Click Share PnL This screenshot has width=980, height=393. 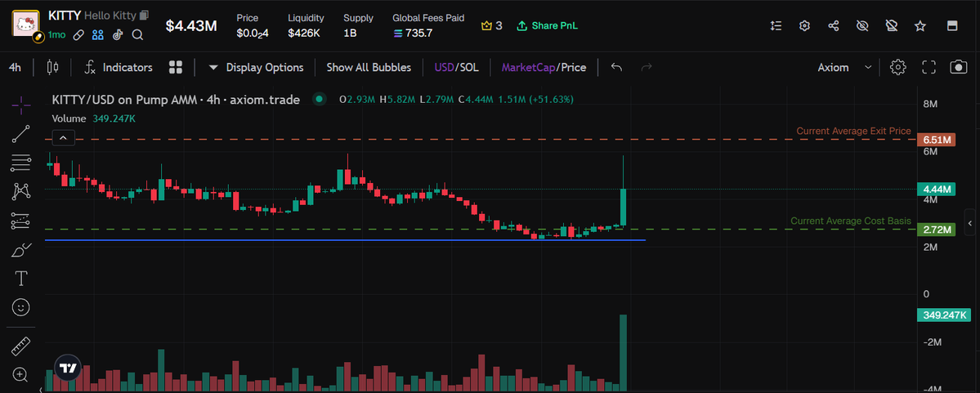(x=548, y=25)
